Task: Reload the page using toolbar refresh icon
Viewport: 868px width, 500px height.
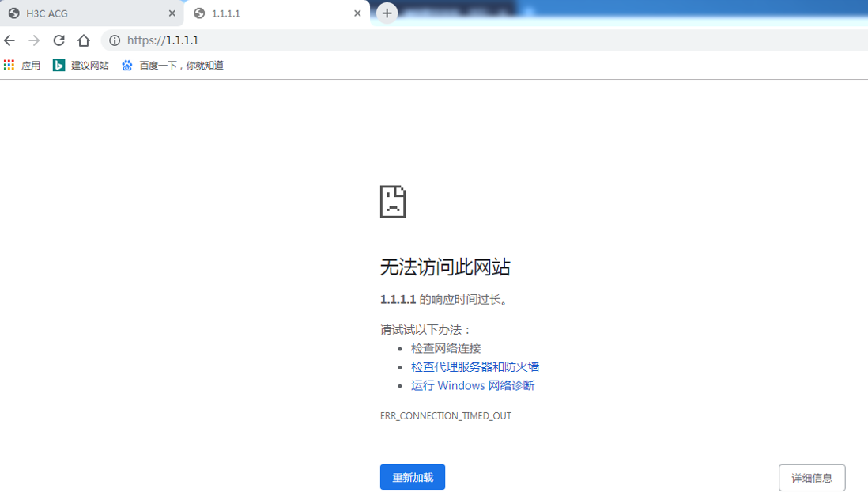Action: pos(58,40)
